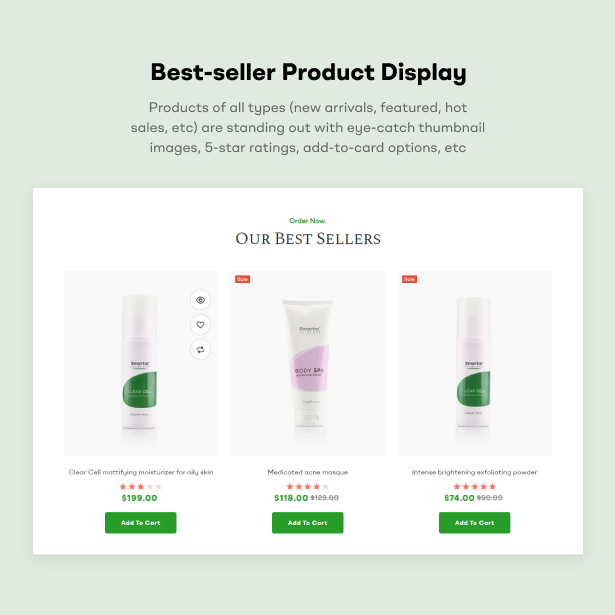This screenshot has width=615, height=615.
Task: Click star rating of Clear Cell moisturizer
Action: click(140, 487)
